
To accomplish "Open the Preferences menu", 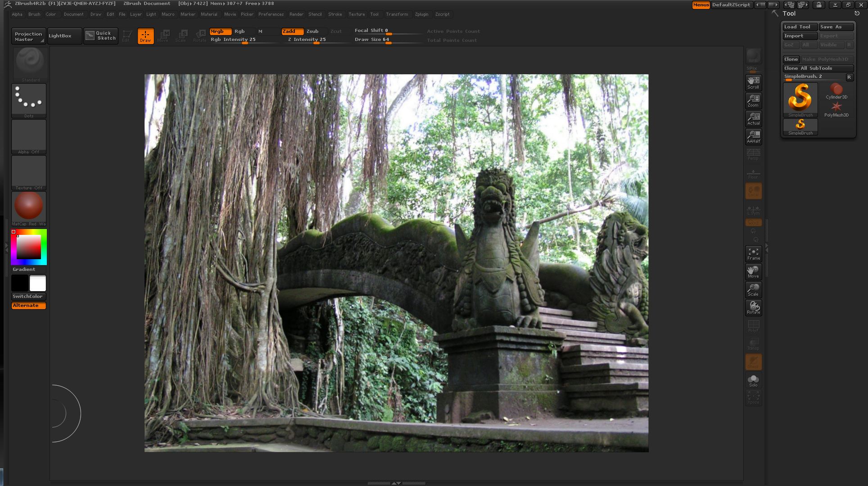I will pos(271,14).
